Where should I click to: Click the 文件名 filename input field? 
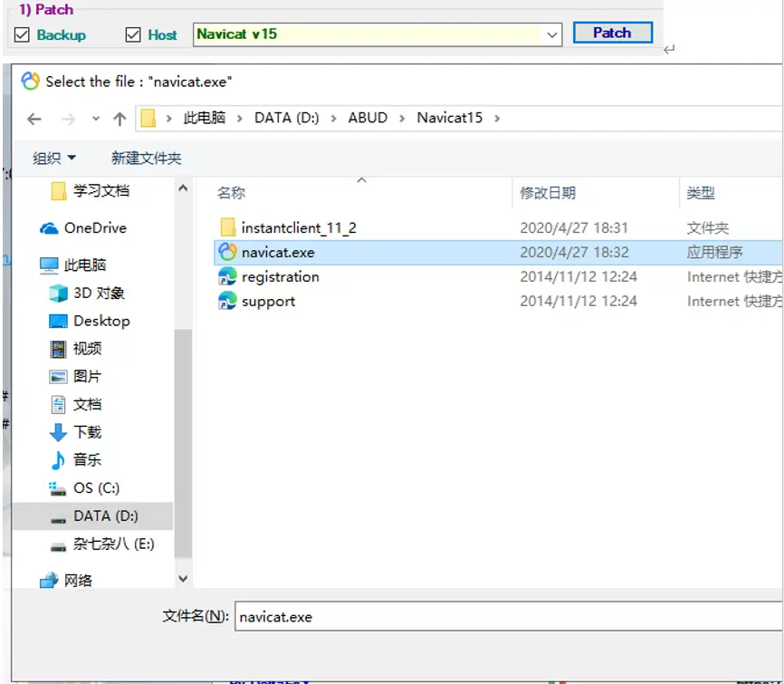tap(507, 616)
